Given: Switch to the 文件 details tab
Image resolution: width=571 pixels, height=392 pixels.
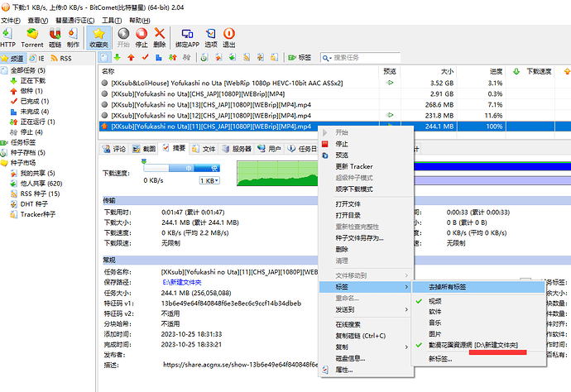Looking at the screenshot, I should (204, 149).
